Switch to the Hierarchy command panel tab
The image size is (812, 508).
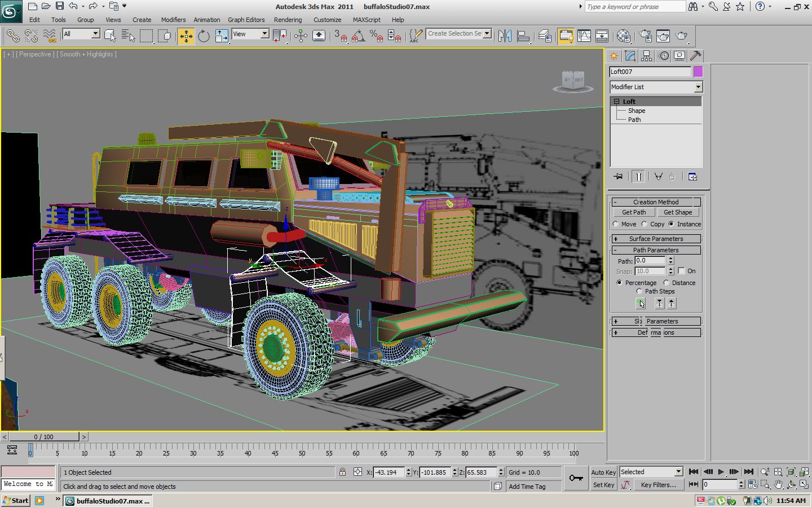[647, 56]
